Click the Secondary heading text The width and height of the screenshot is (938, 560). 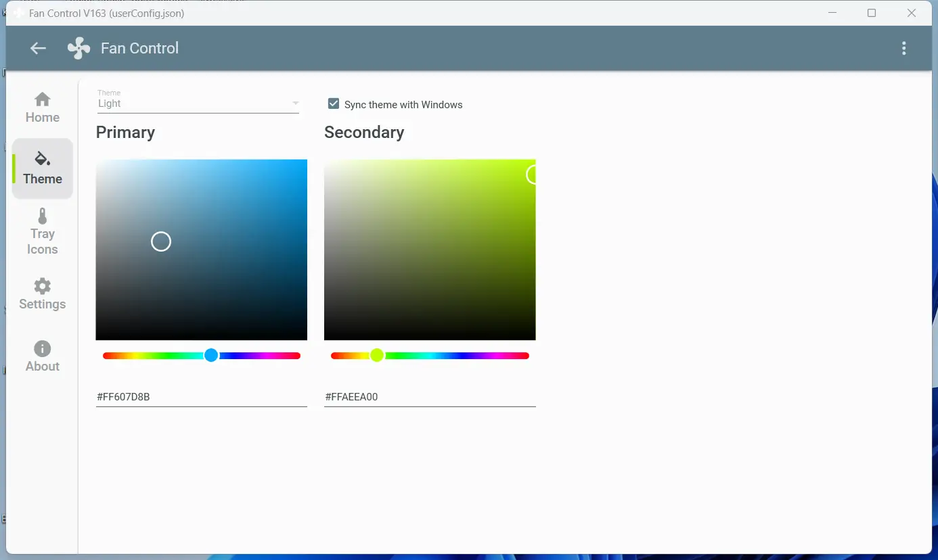(364, 133)
